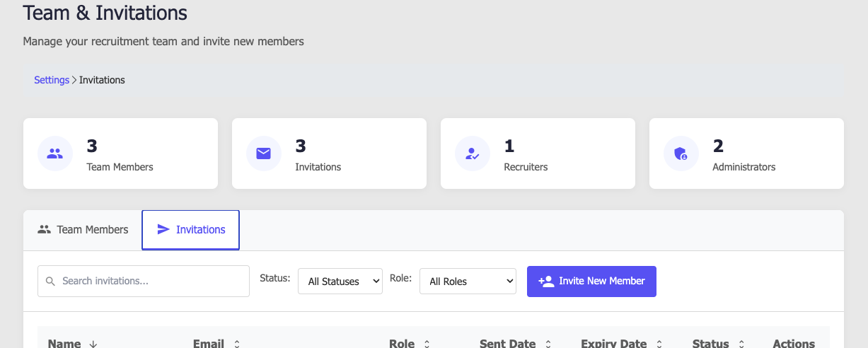The height and width of the screenshot is (348, 868).
Task: Click the paper plane icon in Invitations tab
Action: click(163, 229)
